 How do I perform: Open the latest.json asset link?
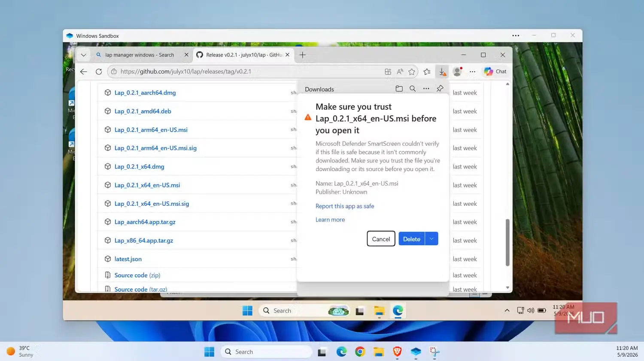(128, 259)
